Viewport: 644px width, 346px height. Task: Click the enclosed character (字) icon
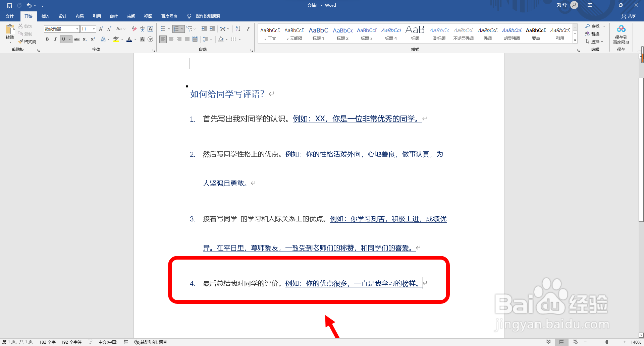coord(150,39)
